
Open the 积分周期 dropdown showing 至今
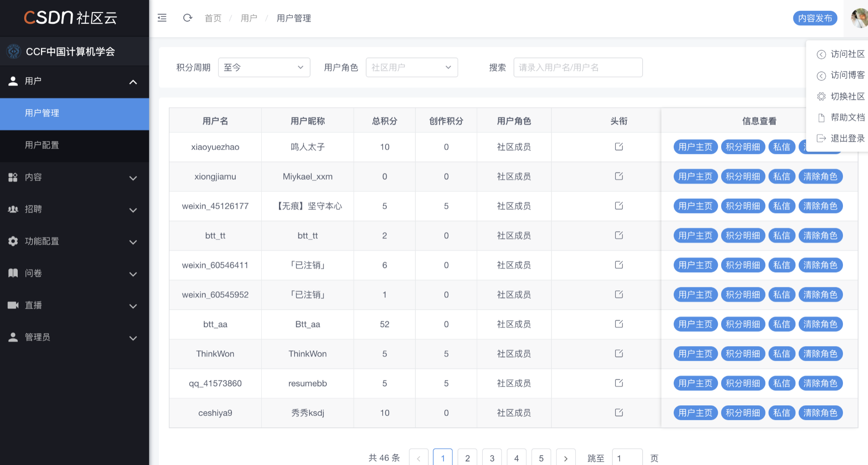[264, 67]
